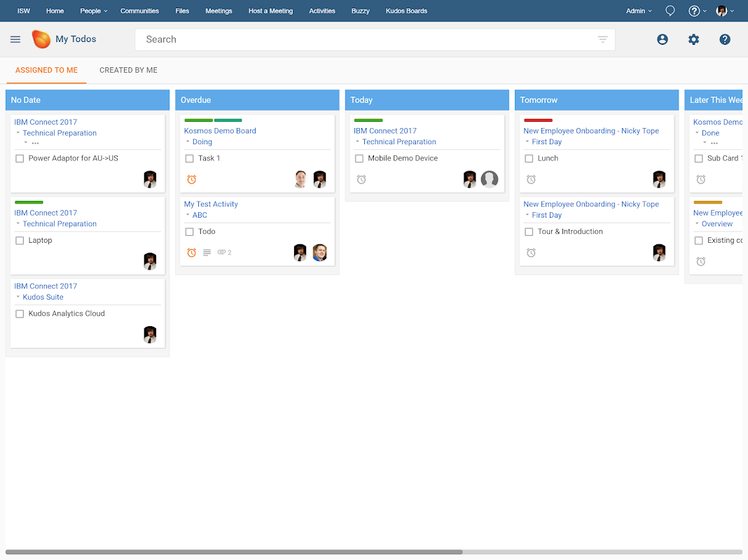Open IBM Connect 2017 link in Today column
Image resolution: width=748 pixels, height=560 pixels.
385,131
